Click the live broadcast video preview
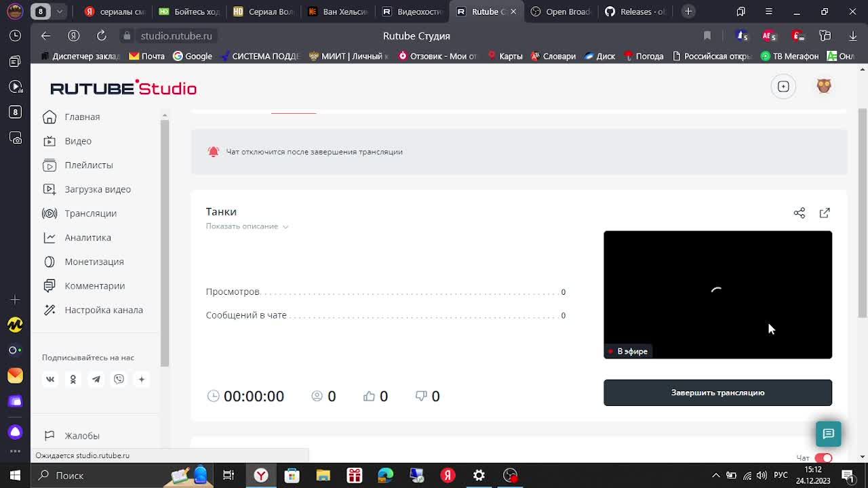 [x=717, y=295]
